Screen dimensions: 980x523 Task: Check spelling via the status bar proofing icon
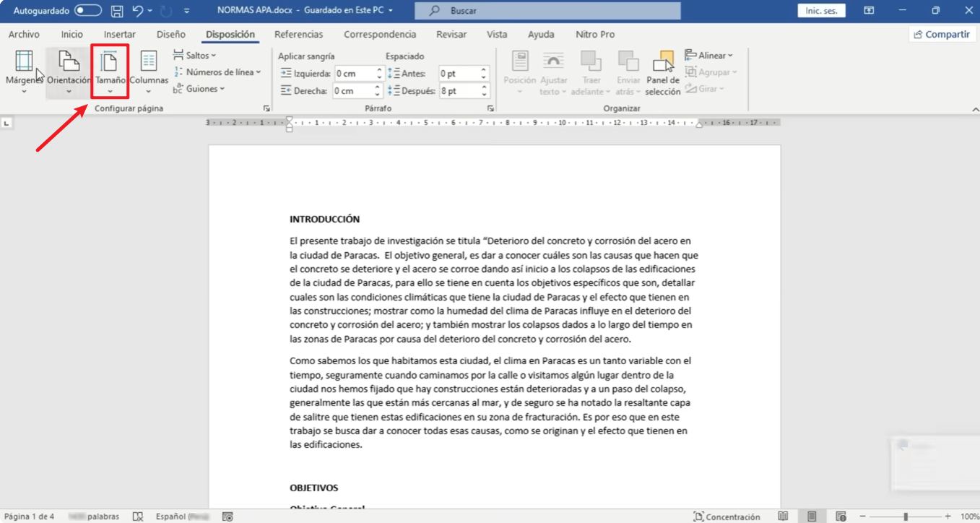pyautogui.click(x=137, y=516)
